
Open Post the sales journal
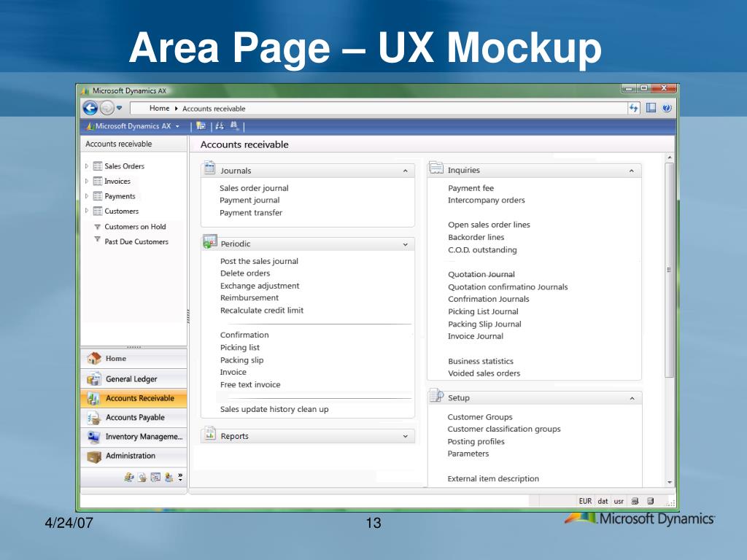click(x=259, y=261)
